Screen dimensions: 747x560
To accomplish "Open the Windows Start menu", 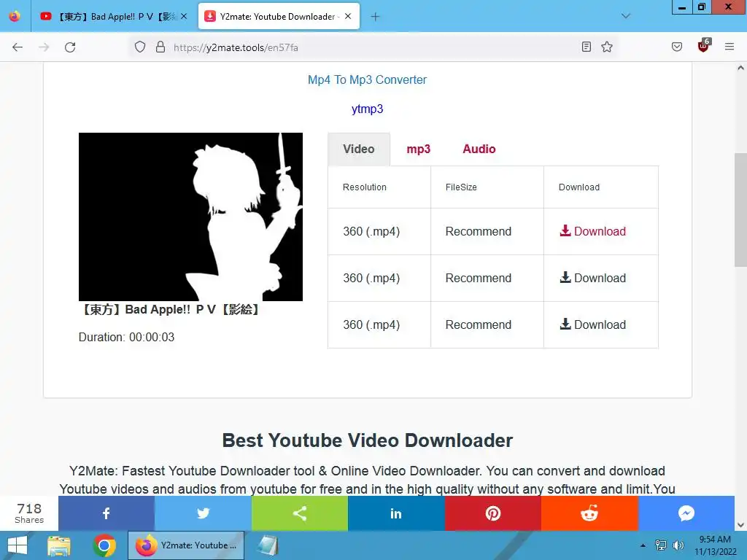I will 18,545.
